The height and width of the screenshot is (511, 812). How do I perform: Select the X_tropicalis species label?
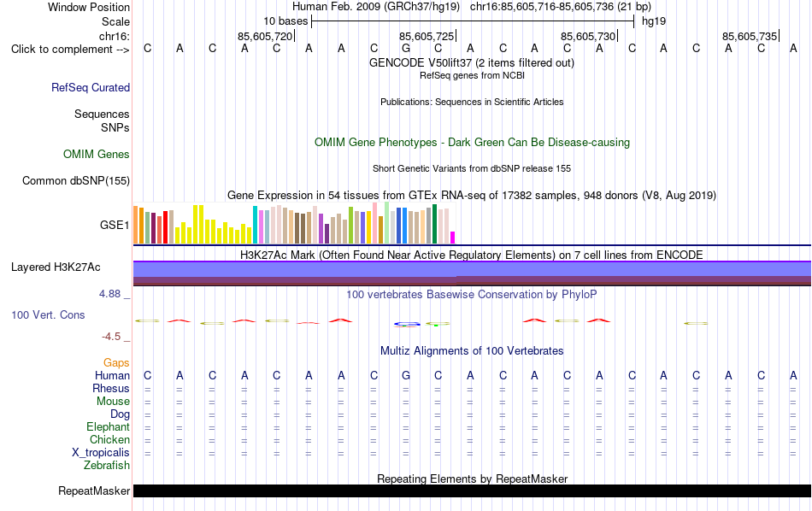tap(101, 453)
